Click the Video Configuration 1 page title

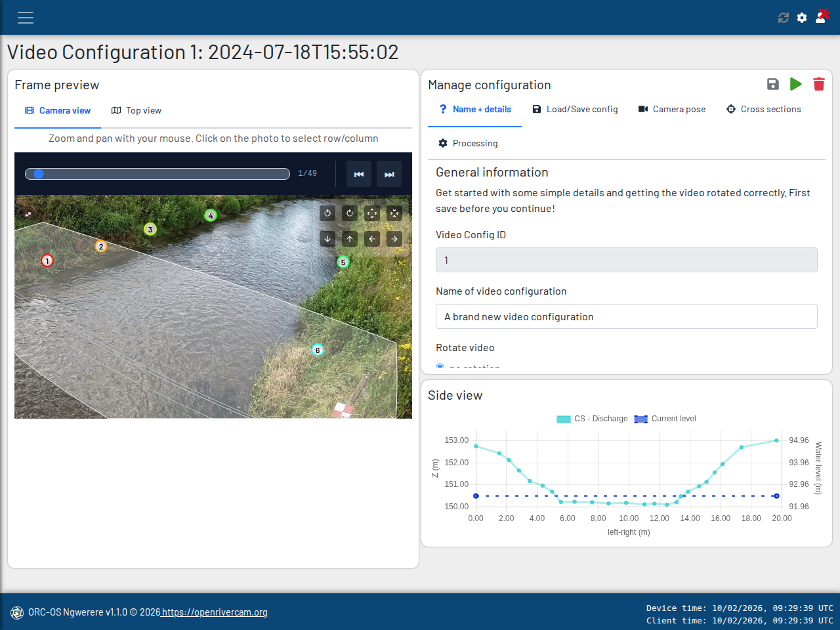click(x=203, y=52)
